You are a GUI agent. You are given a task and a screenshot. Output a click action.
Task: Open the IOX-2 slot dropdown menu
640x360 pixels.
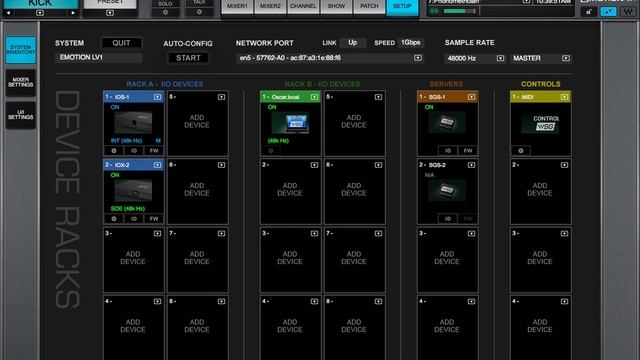tap(158, 165)
